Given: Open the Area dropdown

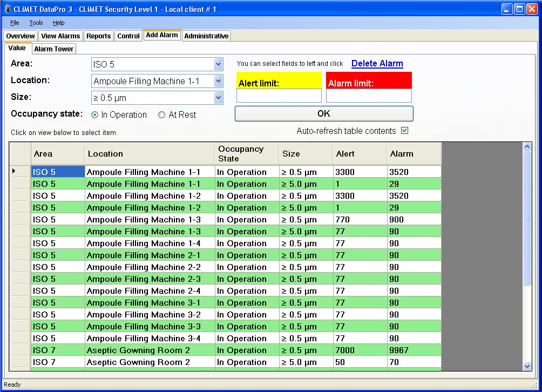Looking at the screenshot, I should (x=218, y=64).
